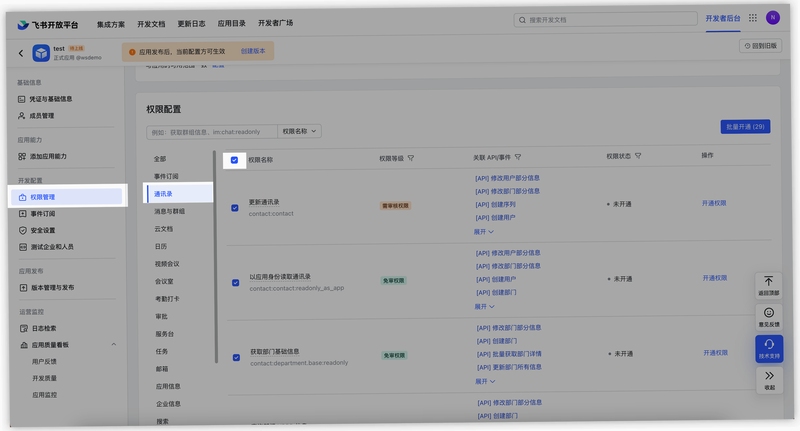Open 开发文档 in top navigation

[151, 24]
